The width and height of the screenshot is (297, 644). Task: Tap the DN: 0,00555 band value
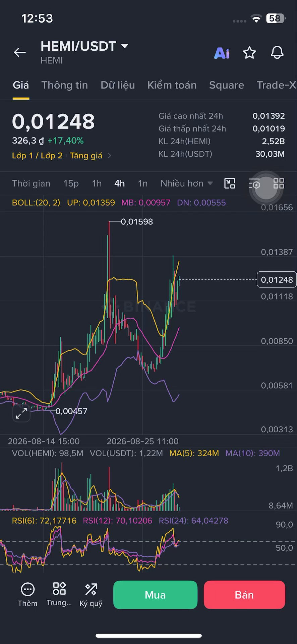click(201, 203)
